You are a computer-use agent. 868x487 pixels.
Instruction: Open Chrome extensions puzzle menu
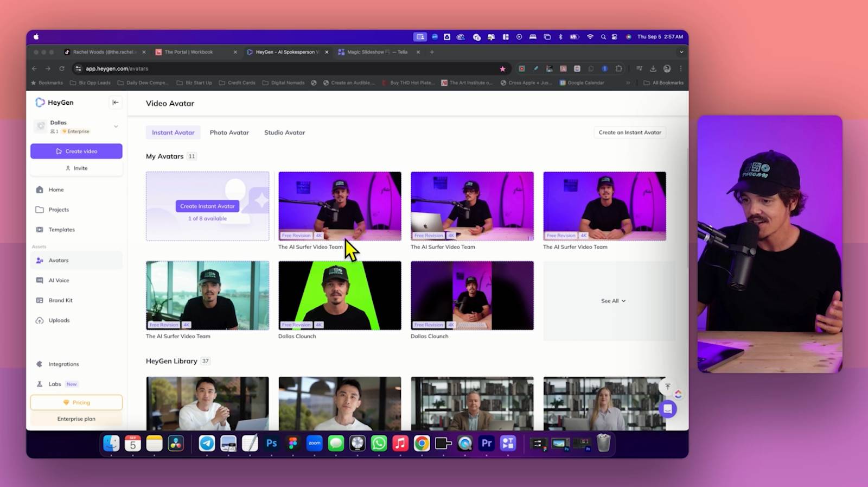(618, 69)
